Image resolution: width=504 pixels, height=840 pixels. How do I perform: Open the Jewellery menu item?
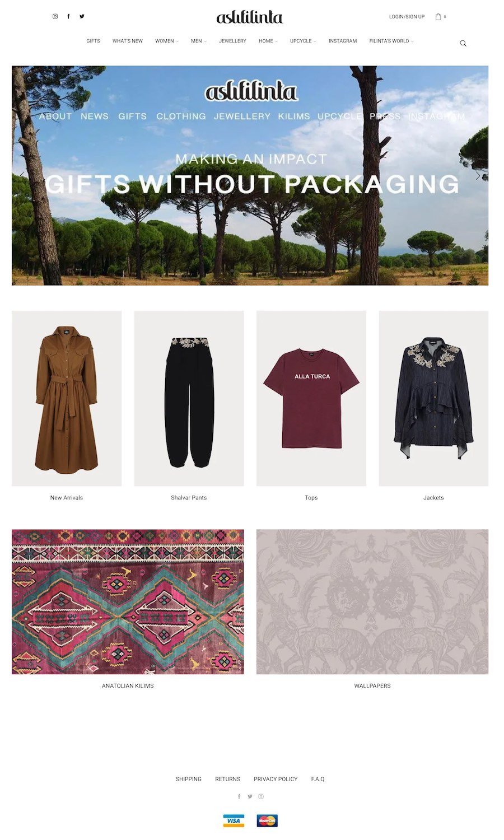click(x=232, y=41)
